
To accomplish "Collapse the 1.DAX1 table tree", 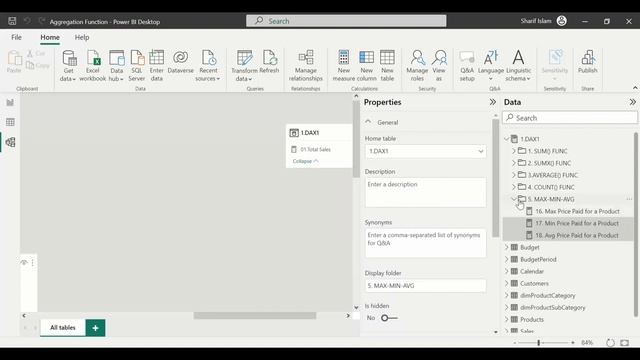I will 507,139.
